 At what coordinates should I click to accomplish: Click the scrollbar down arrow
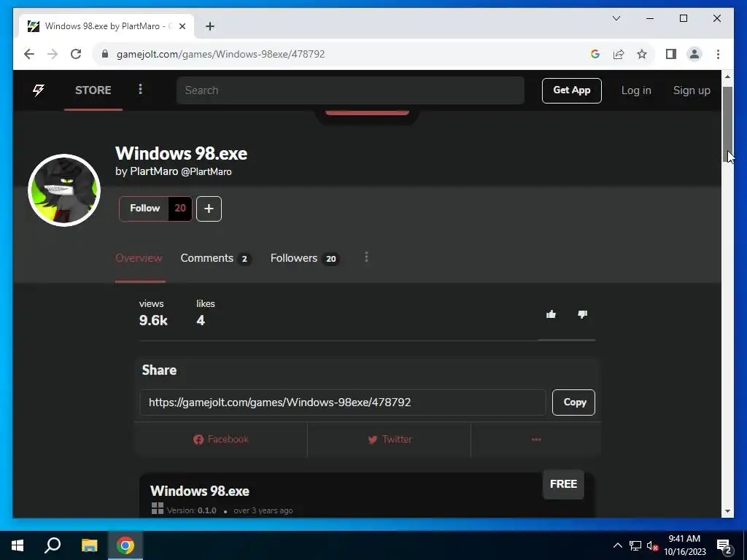[727, 511]
